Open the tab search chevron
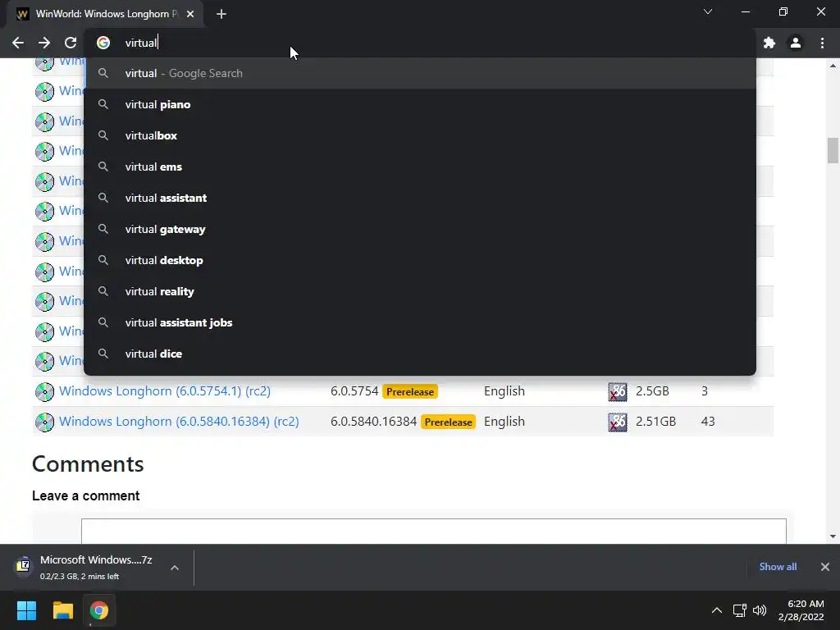This screenshot has width=840, height=630. coord(708,11)
